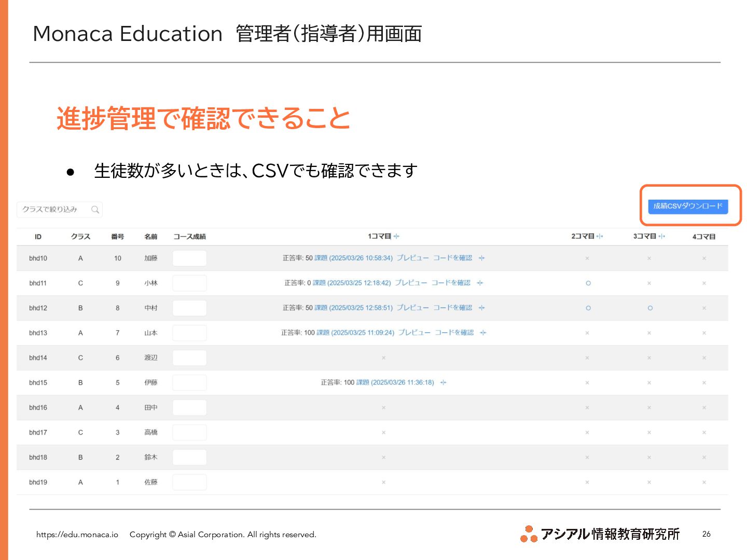Toggle the expand icon next to 2コマ目 header
This screenshot has width=747, height=560.
click(x=600, y=236)
